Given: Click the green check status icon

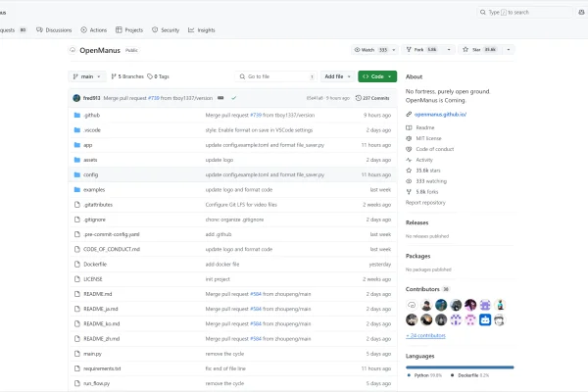Looking at the screenshot, I should coord(234,98).
